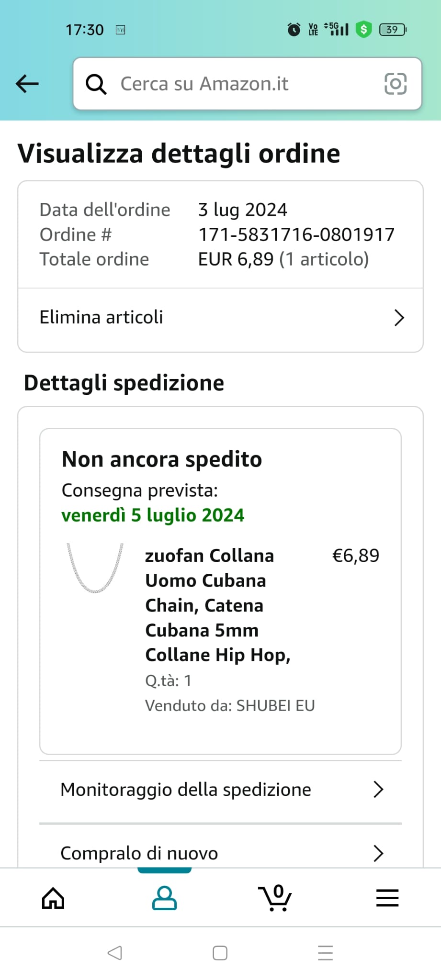Open the hamburger menu icon
Screen dimensions: 441x980
[x=387, y=898]
